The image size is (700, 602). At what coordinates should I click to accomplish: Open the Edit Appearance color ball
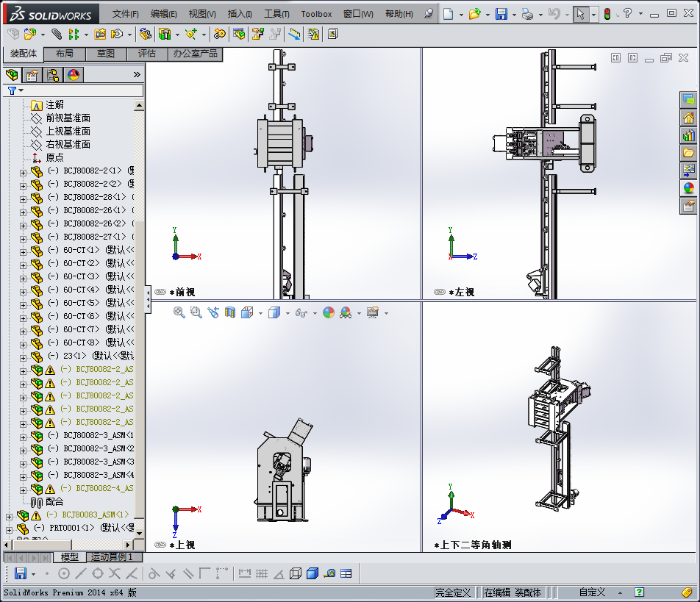328,312
